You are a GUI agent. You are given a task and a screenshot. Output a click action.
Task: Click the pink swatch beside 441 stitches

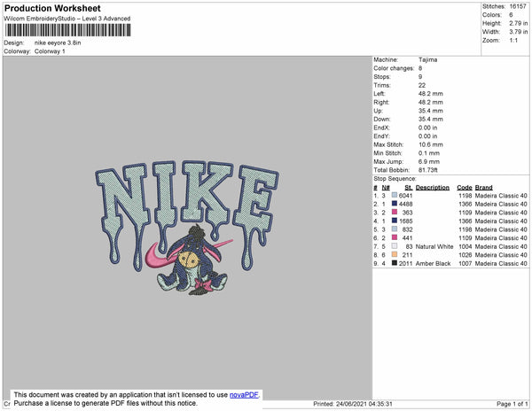395,237
